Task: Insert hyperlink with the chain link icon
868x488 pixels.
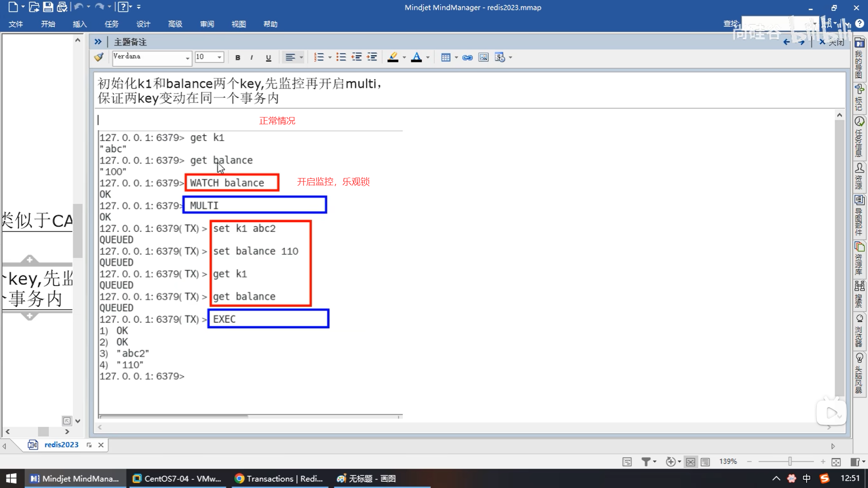Action: (x=467, y=57)
